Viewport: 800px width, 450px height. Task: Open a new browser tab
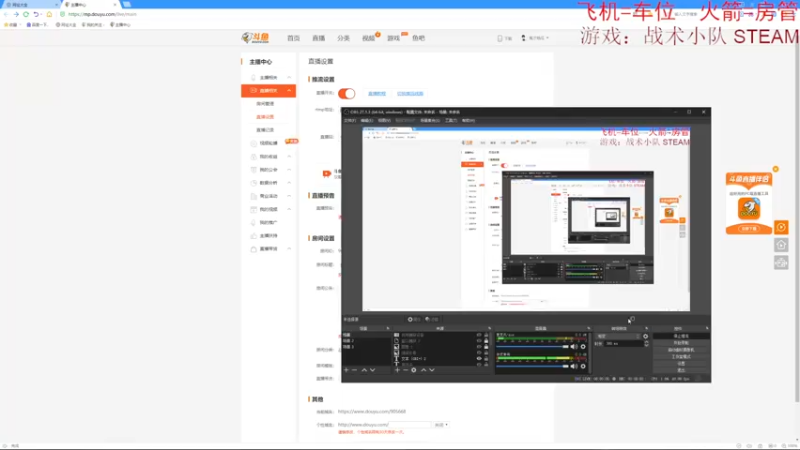coord(127,5)
